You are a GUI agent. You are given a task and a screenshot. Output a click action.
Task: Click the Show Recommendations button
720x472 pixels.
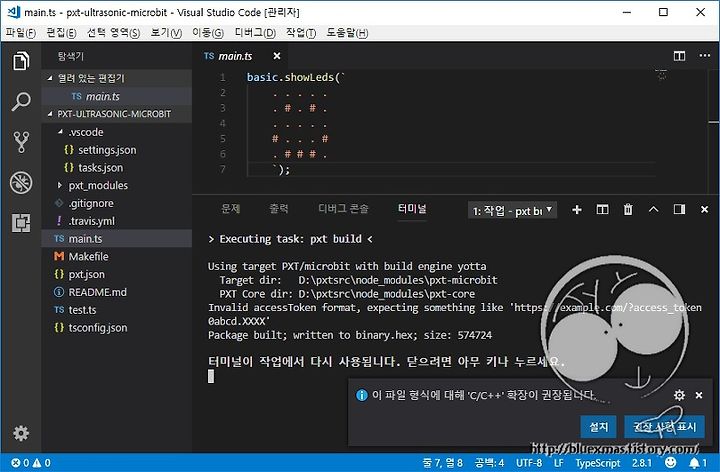(x=664, y=427)
